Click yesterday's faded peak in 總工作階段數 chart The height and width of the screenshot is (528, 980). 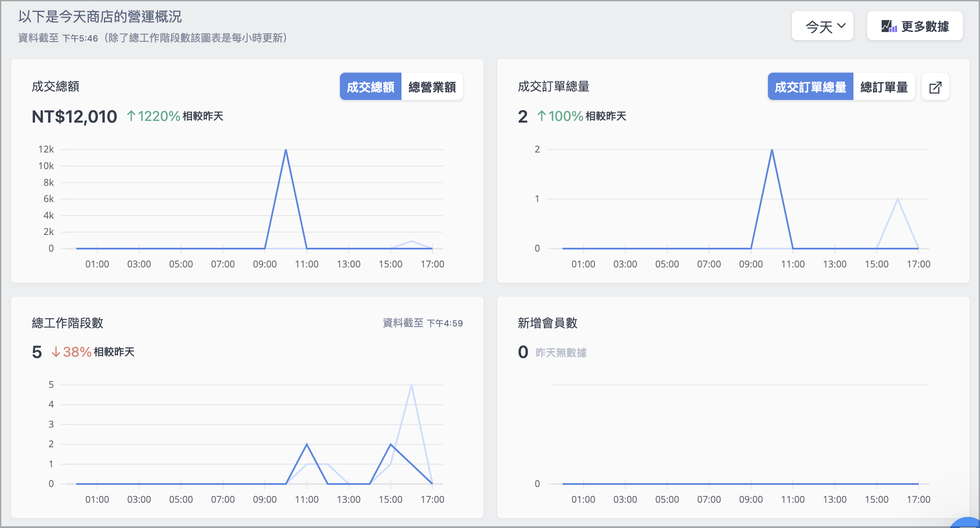pyautogui.click(x=411, y=385)
